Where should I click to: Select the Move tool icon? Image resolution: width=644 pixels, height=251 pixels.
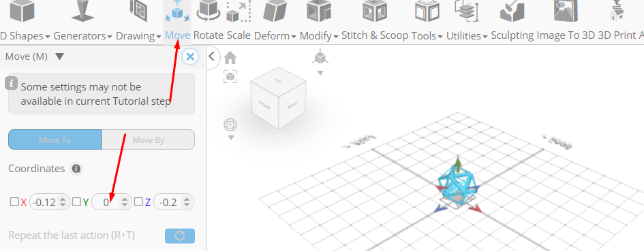177,12
